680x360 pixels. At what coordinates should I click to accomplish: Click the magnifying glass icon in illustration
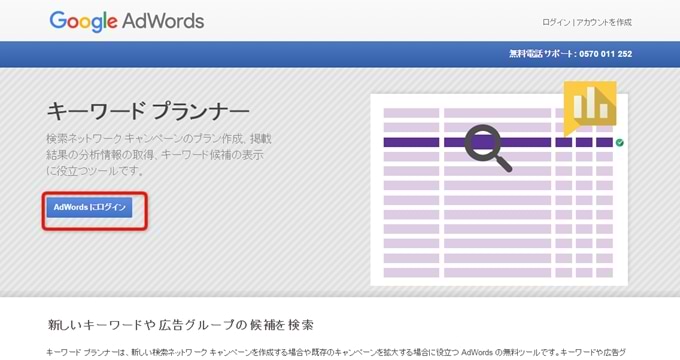[x=487, y=147]
